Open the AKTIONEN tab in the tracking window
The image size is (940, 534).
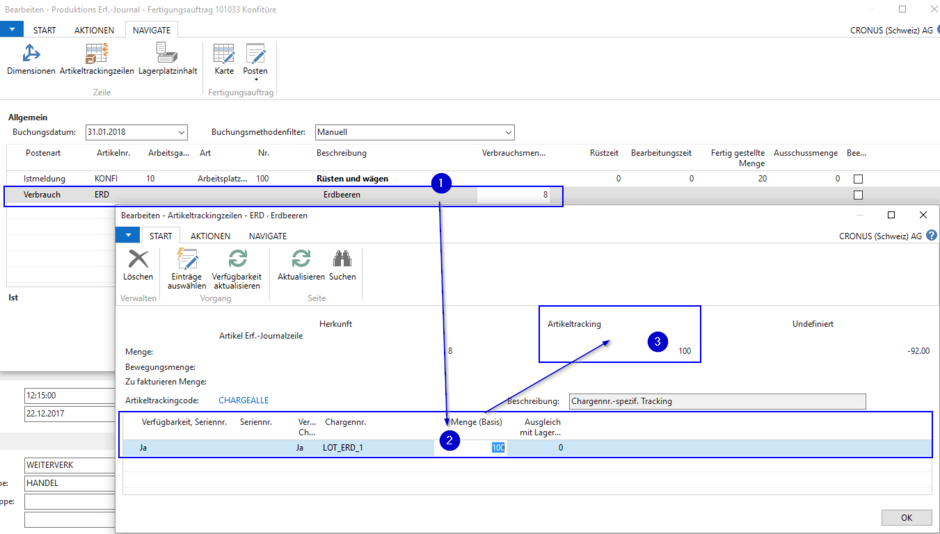tap(210, 236)
